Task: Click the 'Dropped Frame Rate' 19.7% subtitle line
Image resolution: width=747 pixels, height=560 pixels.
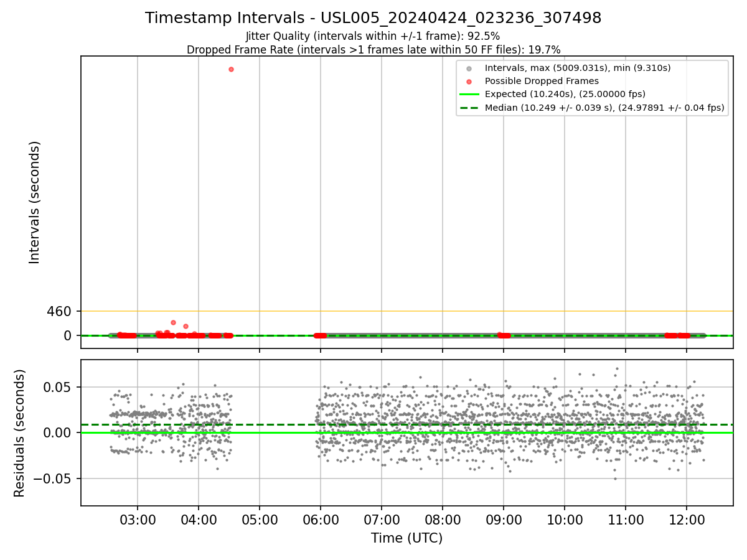Action: click(x=374, y=50)
